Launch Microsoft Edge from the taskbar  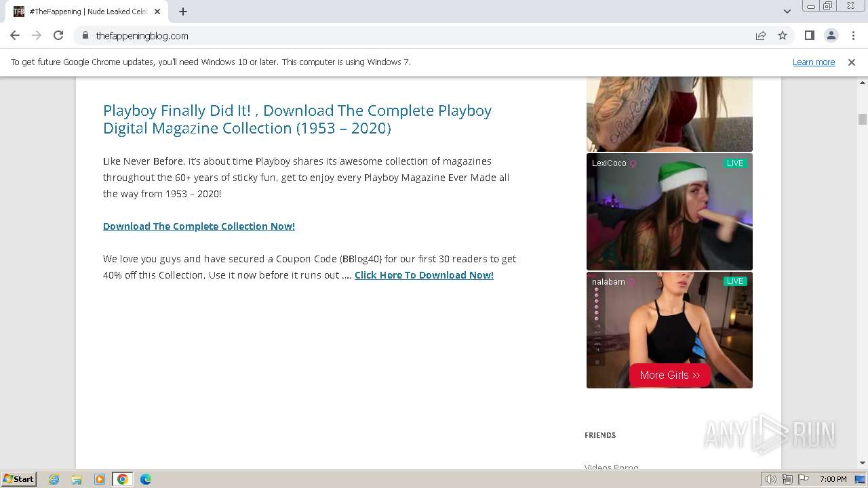point(146,479)
